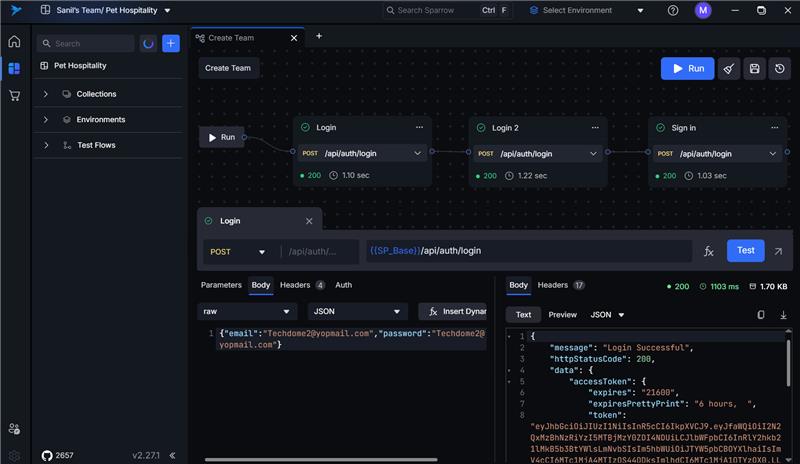
Task: Switch to the response Body tab
Action: pyautogui.click(x=518, y=285)
